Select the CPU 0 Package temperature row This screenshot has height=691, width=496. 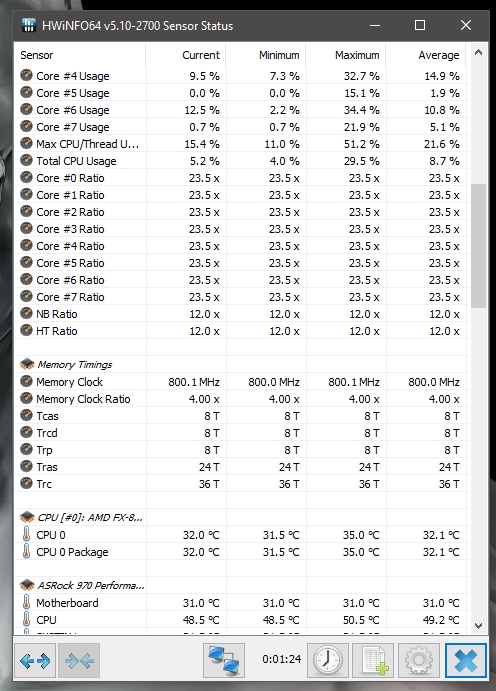coord(242,552)
